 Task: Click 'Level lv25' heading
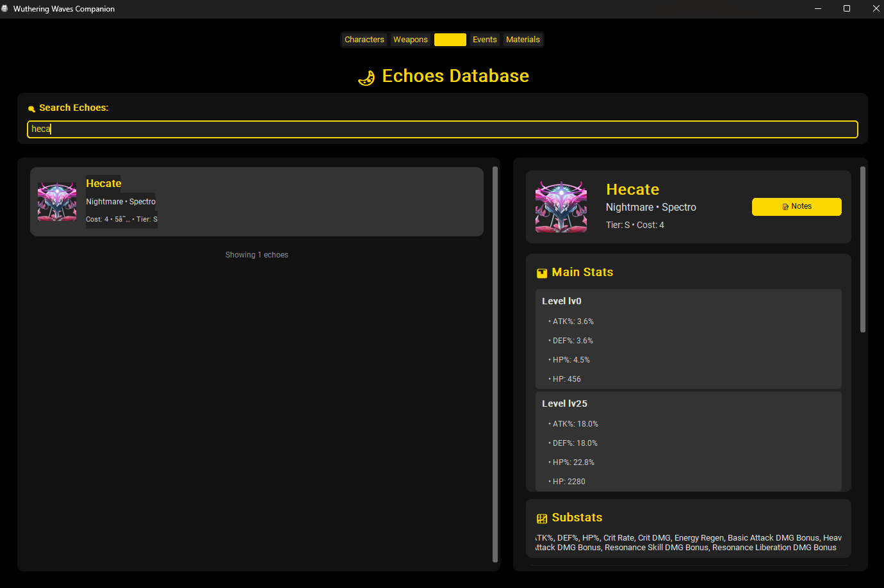(564, 404)
